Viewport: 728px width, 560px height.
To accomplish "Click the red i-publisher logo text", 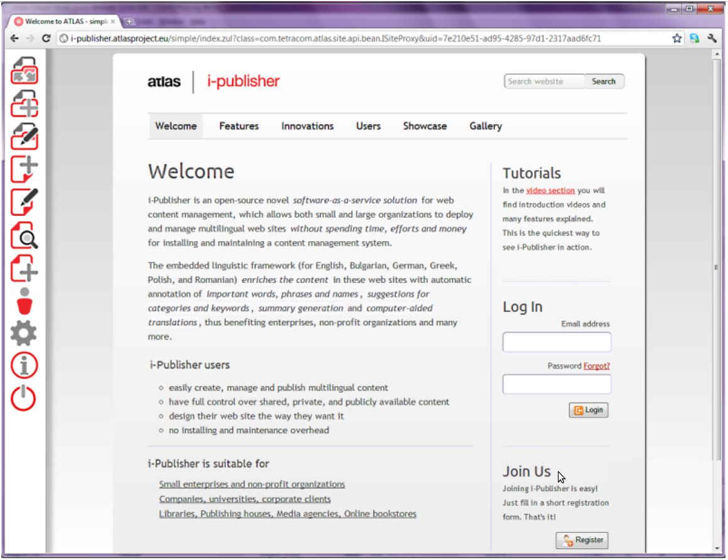I will (244, 81).
